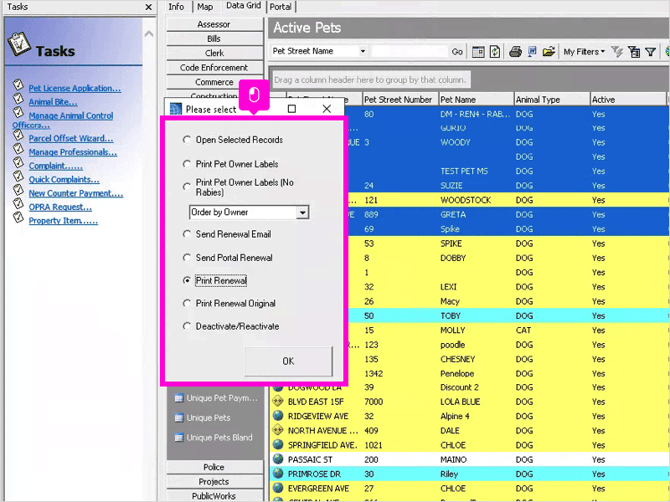Expand the Clerk module group
This screenshot has height=502, width=670.
click(215, 53)
